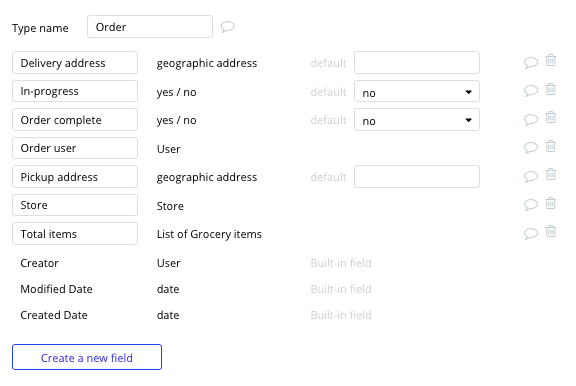576x386 pixels.
Task: Open comment bubble for Delivery address field
Action: click(530, 62)
